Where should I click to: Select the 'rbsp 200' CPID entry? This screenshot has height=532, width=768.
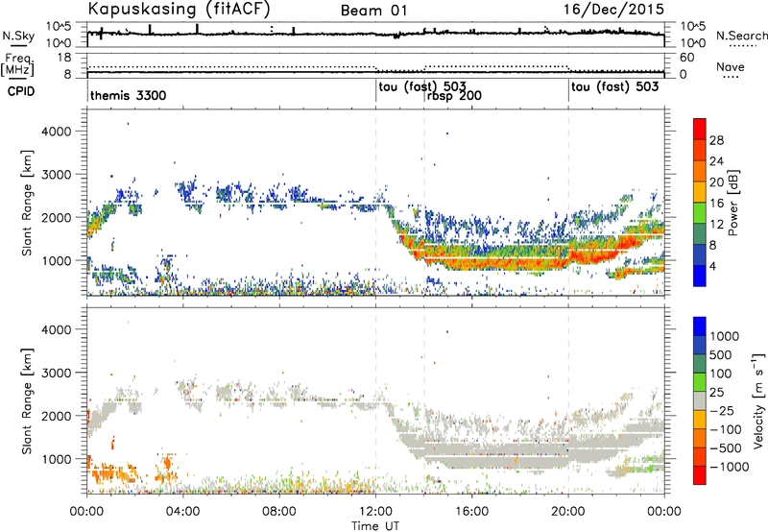click(x=454, y=96)
